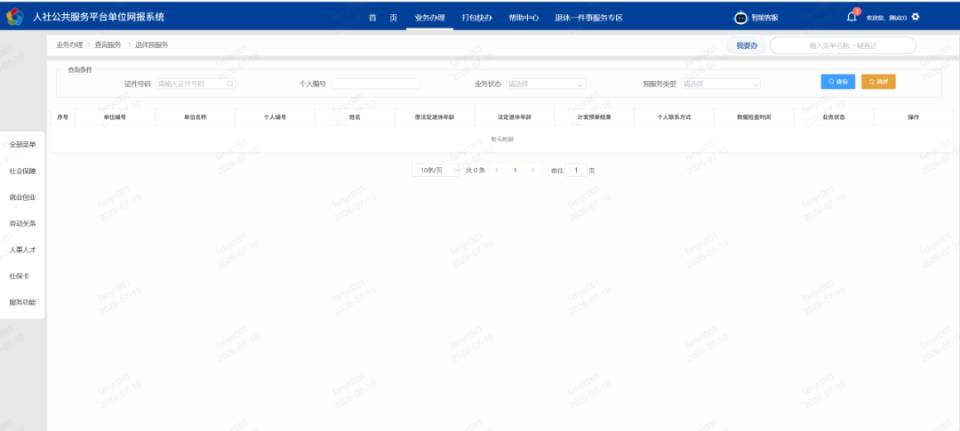Select the 业务办理 navigation tab

coord(430,18)
